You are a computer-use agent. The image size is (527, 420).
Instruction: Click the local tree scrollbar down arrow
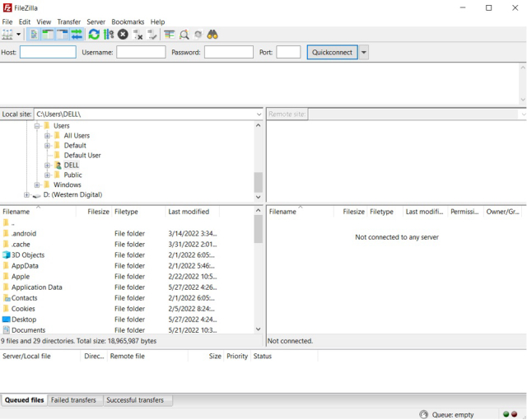[x=258, y=197]
